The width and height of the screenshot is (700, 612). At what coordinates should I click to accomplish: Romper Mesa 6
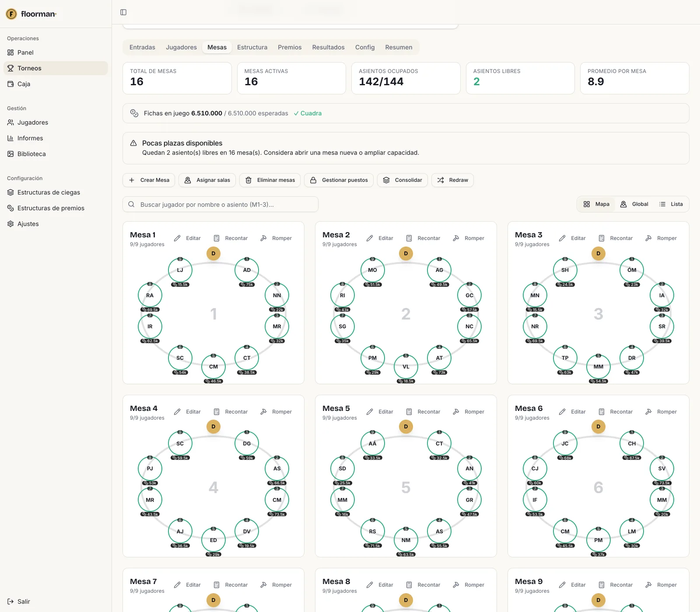661,412
